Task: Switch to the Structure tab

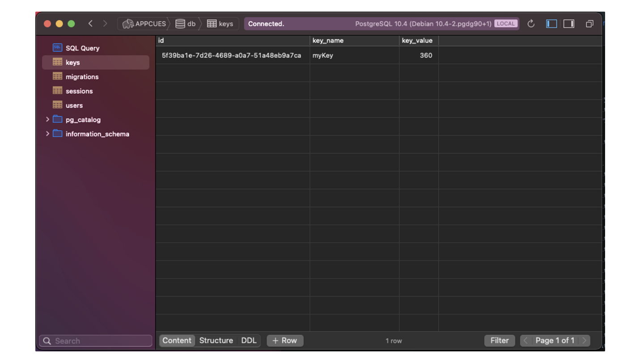Action: pos(216,341)
